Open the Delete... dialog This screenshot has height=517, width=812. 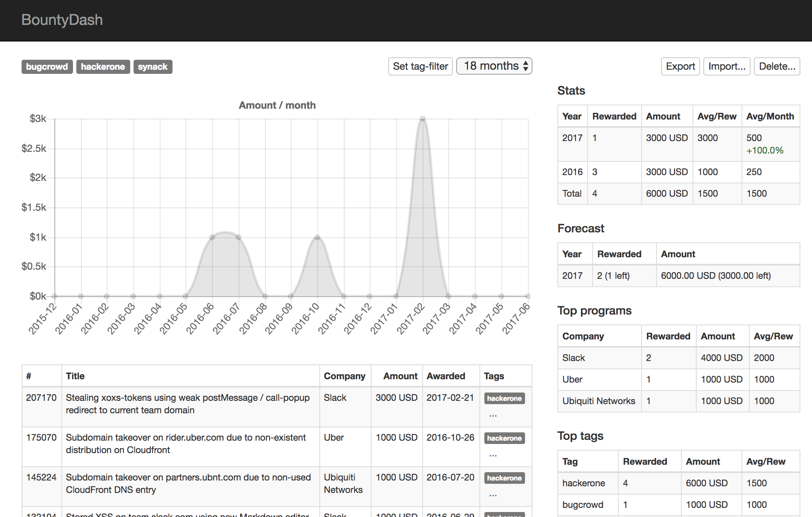coord(777,66)
